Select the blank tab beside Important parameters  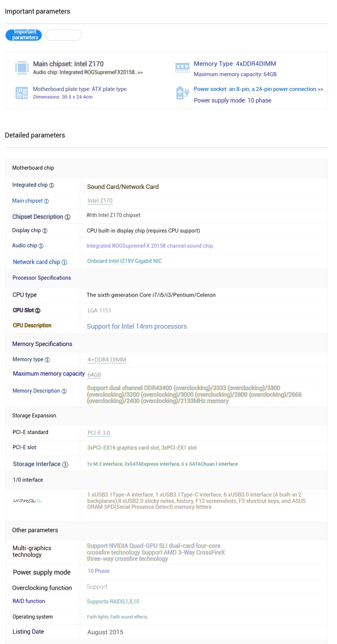point(64,35)
